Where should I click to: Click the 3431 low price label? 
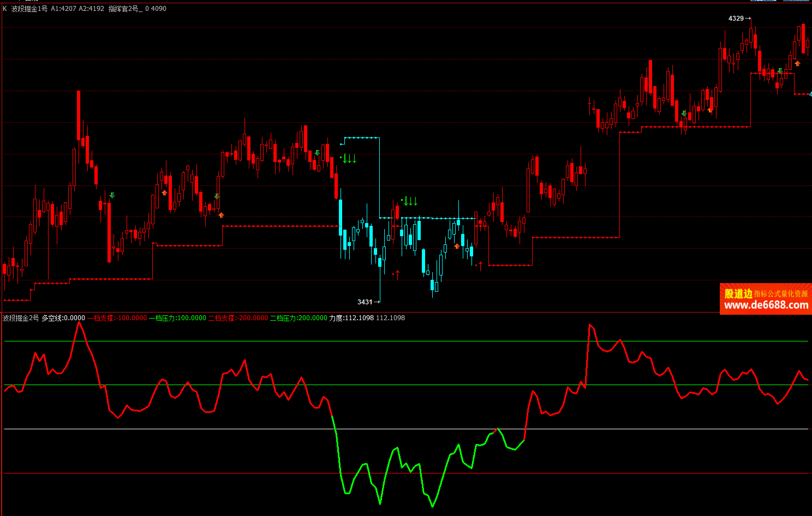365,302
